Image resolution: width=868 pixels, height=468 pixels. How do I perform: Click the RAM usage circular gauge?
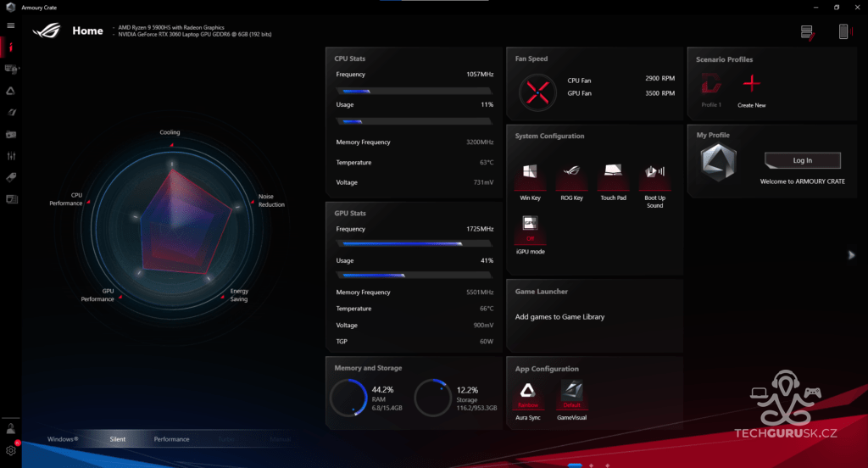click(x=348, y=397)
